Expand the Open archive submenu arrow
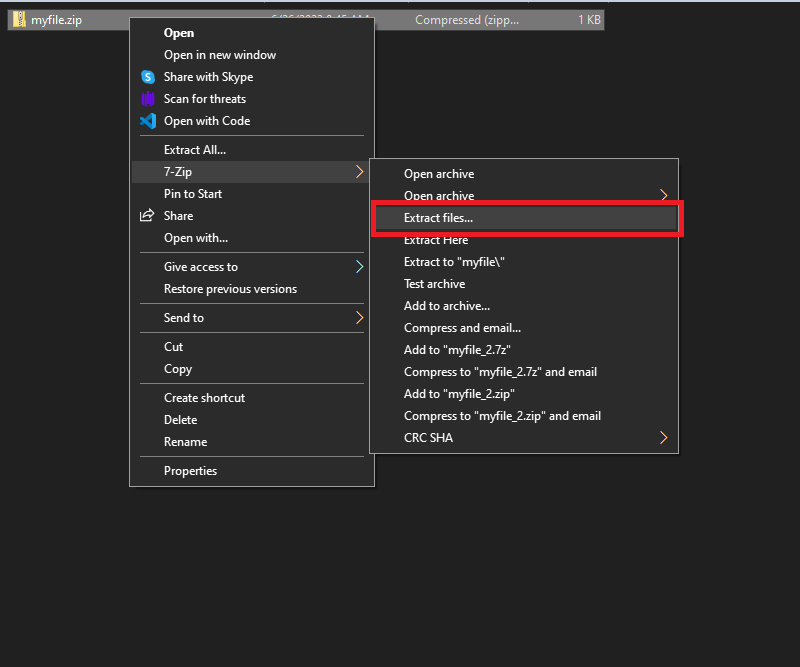This screenshot has width=800, height=667. (663, 196)
